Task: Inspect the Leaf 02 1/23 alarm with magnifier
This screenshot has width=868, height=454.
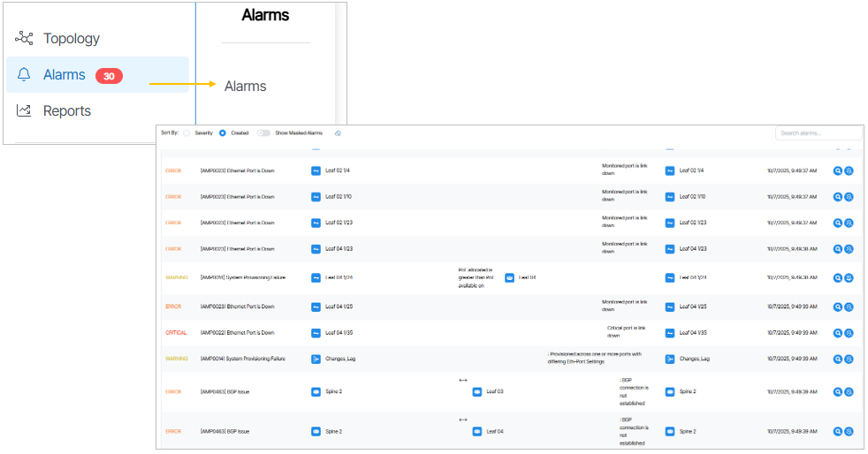Action: [838, 223]
